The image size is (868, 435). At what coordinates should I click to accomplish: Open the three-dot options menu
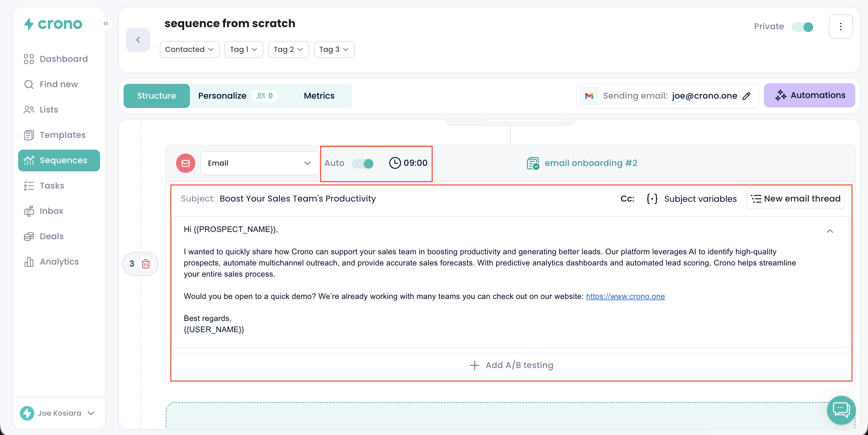[840, 27]
